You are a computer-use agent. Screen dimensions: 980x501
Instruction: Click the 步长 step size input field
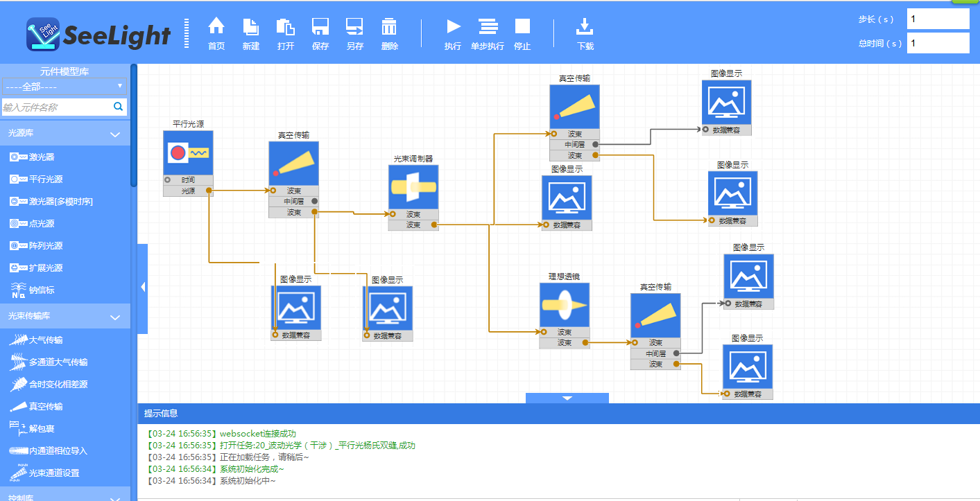click(938, 19)
